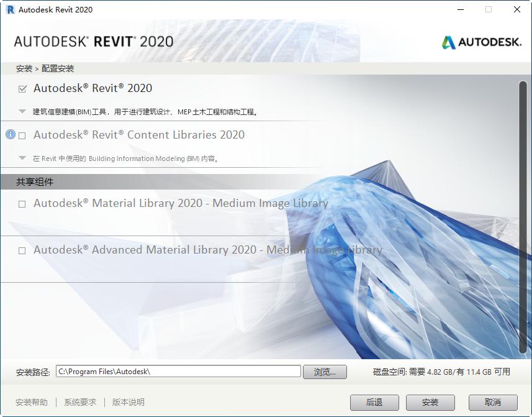The height and width of the screenshot is (417, 532).
Task: Open the 浏览 browse dialog
Action: pos(324,371)
